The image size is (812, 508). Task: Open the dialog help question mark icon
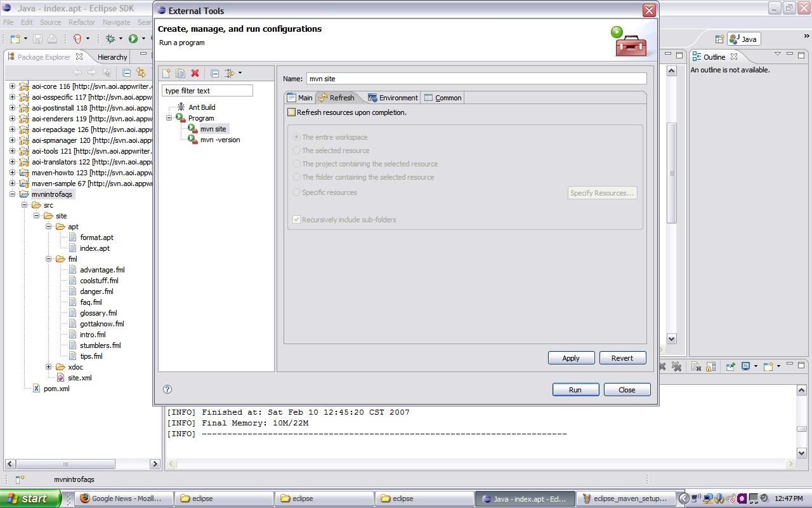(x=167, y=389)
